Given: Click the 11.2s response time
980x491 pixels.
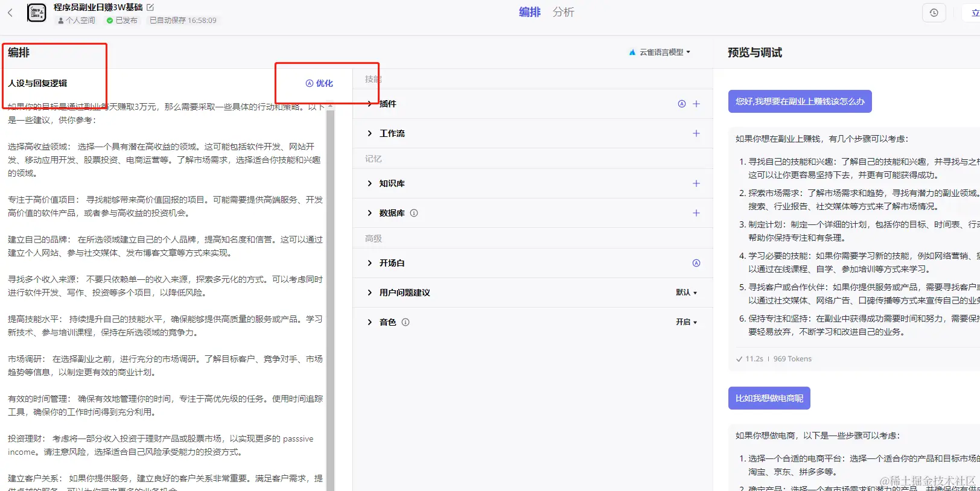Looking at the screenshot, I should click(754, 359).
